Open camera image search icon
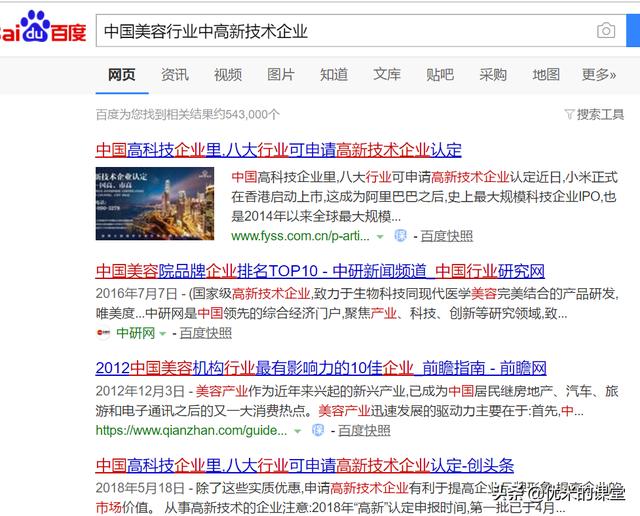 [x=606, y=31]
